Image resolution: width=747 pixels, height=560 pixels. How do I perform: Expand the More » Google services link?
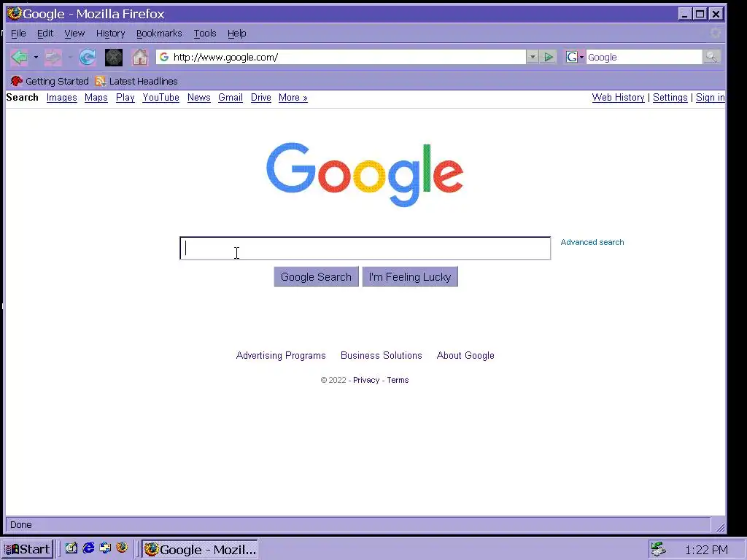pyautogui.click(x=293, y=98)
